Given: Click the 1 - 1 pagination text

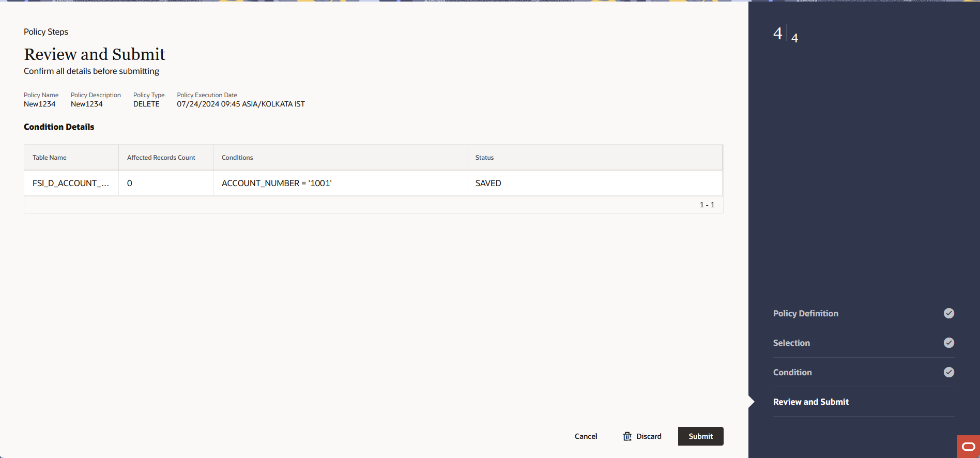Looking at the screenshot, I should pos(707,205).
